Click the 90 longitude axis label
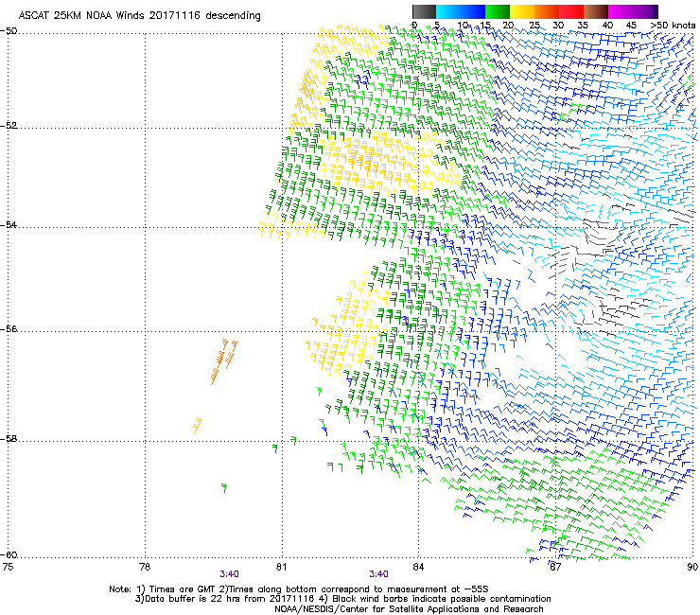This screenshot has height=615, width=700. click(x=692, y=567)
